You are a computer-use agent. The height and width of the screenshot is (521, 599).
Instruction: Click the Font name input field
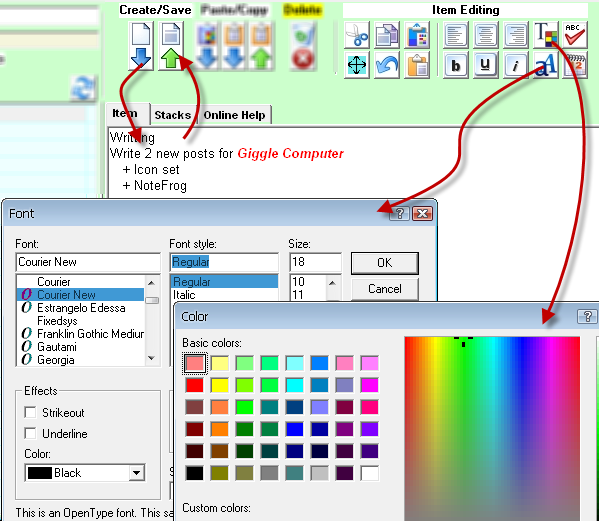click(x=88, y=262)
